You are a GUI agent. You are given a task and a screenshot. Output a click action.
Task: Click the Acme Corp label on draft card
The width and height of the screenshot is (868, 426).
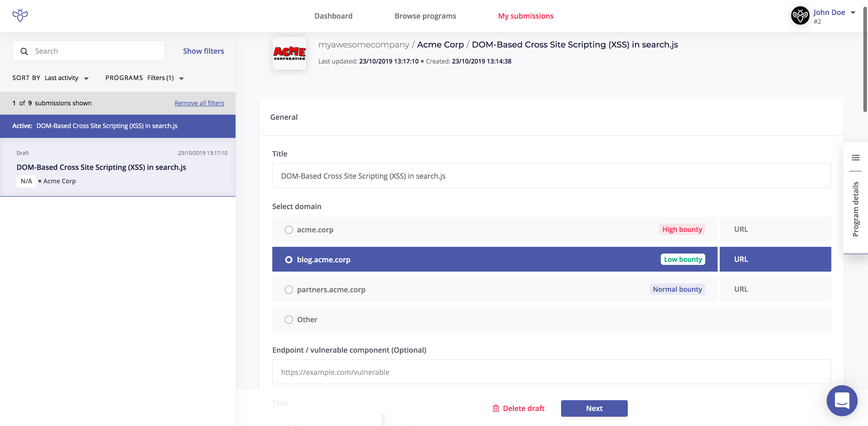point(59,181)
